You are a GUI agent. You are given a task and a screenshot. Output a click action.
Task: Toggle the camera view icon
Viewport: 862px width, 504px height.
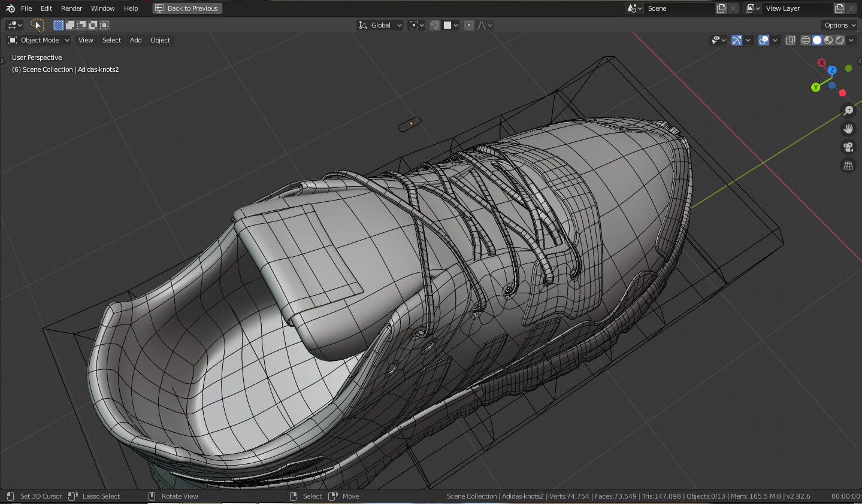point(848,147)
